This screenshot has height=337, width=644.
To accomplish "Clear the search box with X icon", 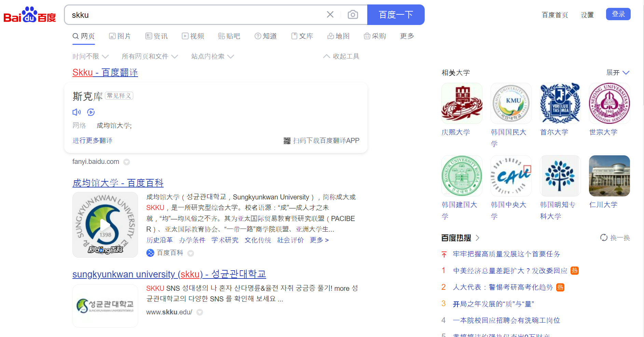I will pos(330,14).
